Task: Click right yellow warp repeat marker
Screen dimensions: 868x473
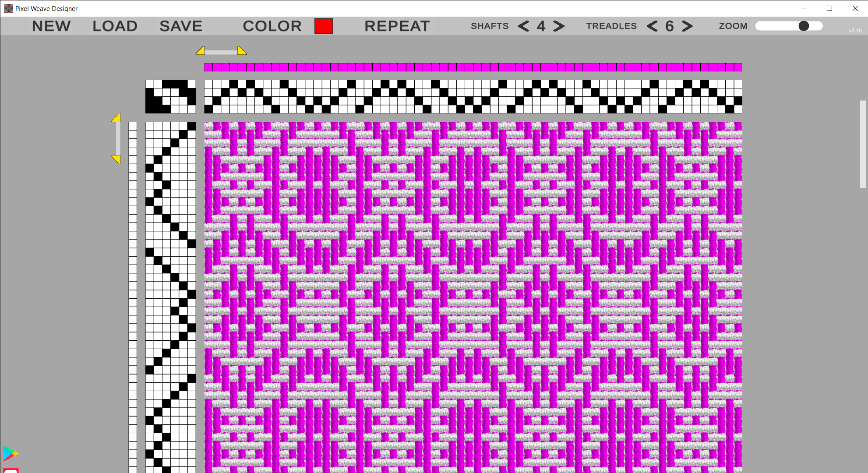Action: (242, 50)
